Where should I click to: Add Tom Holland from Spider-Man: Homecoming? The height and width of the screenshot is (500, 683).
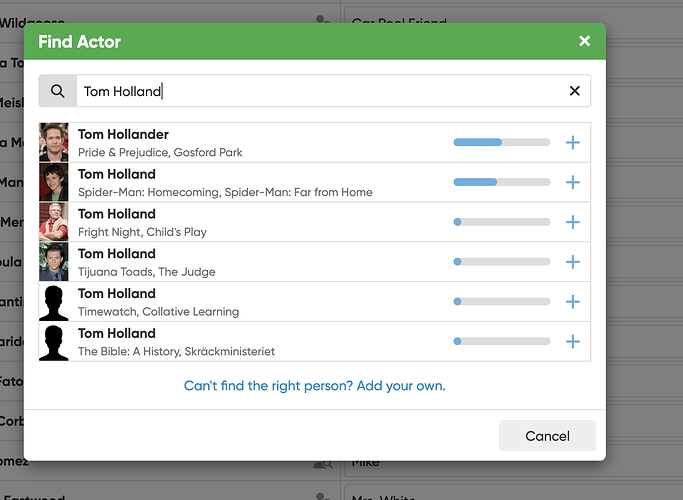pos(573,182)
